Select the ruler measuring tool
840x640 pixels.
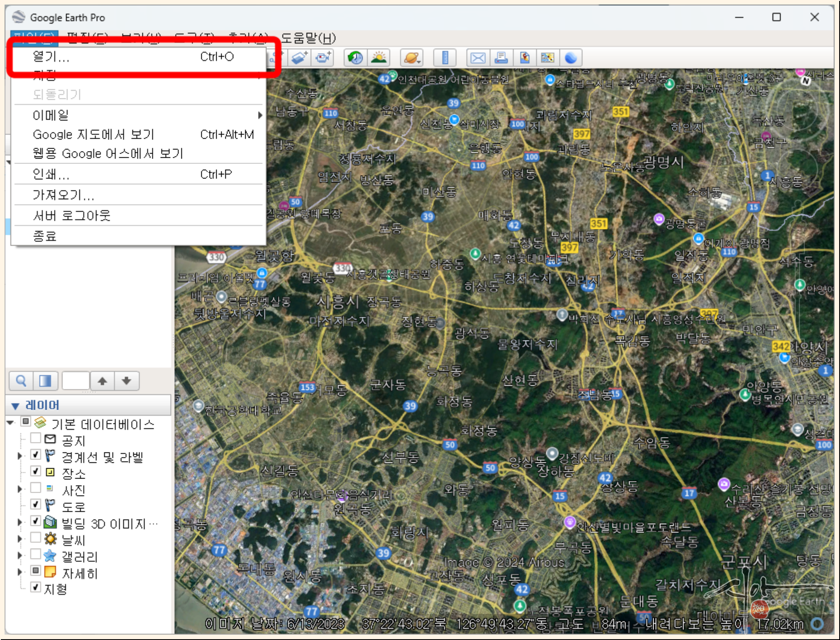(x=445, y=58)
